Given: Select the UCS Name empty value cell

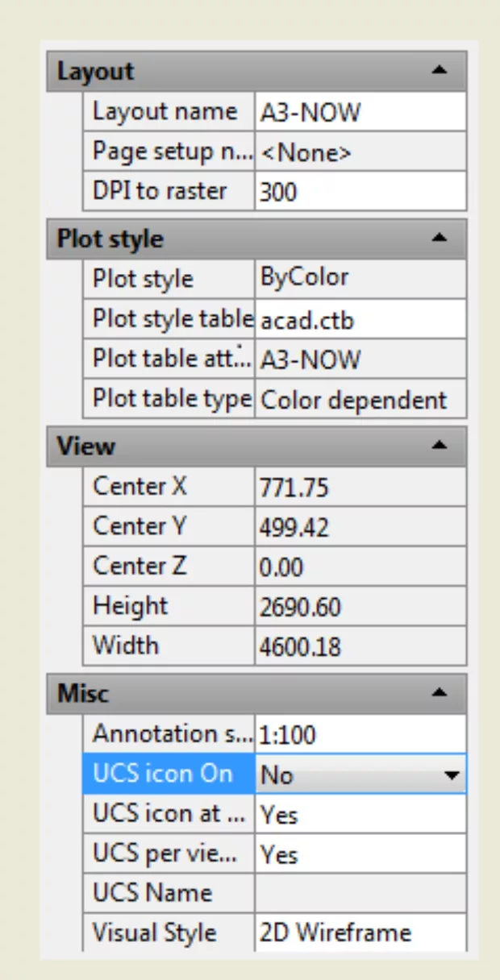Looking at the screenshot, I should 360,893.
